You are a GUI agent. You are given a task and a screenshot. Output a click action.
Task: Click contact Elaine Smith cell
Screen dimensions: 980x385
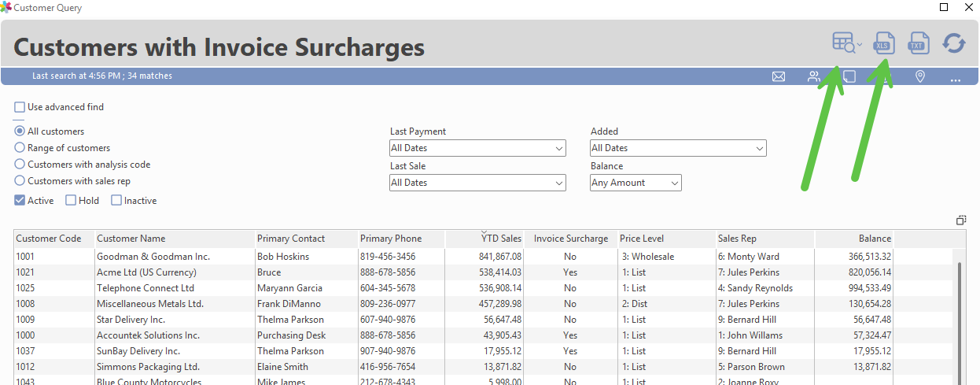coord(306,367)
